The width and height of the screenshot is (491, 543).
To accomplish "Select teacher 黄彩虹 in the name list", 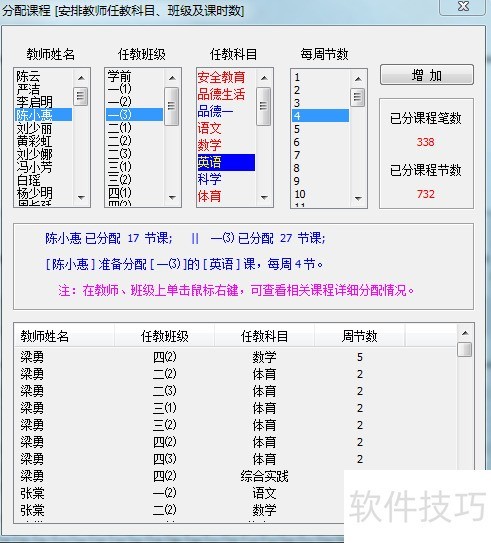I will coord(44,141).
